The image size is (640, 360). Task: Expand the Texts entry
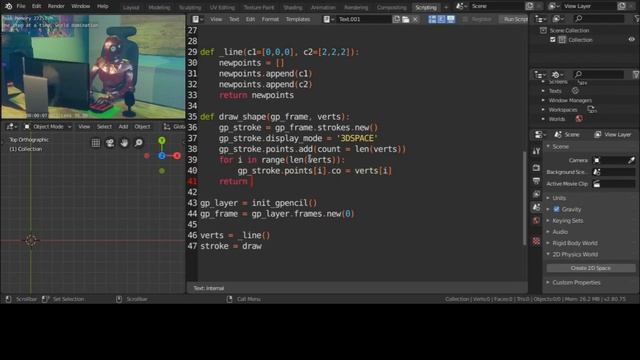(x=543, y=91)
